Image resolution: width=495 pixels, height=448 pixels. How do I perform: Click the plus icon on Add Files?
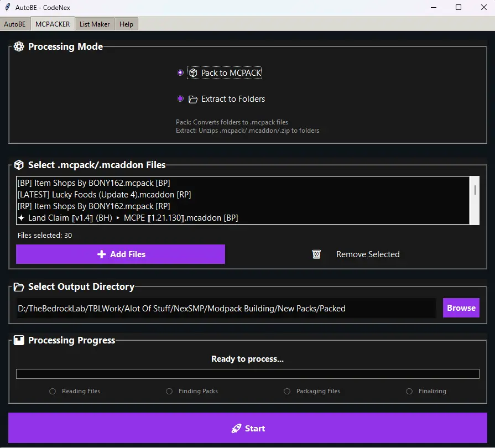[101, 254]
